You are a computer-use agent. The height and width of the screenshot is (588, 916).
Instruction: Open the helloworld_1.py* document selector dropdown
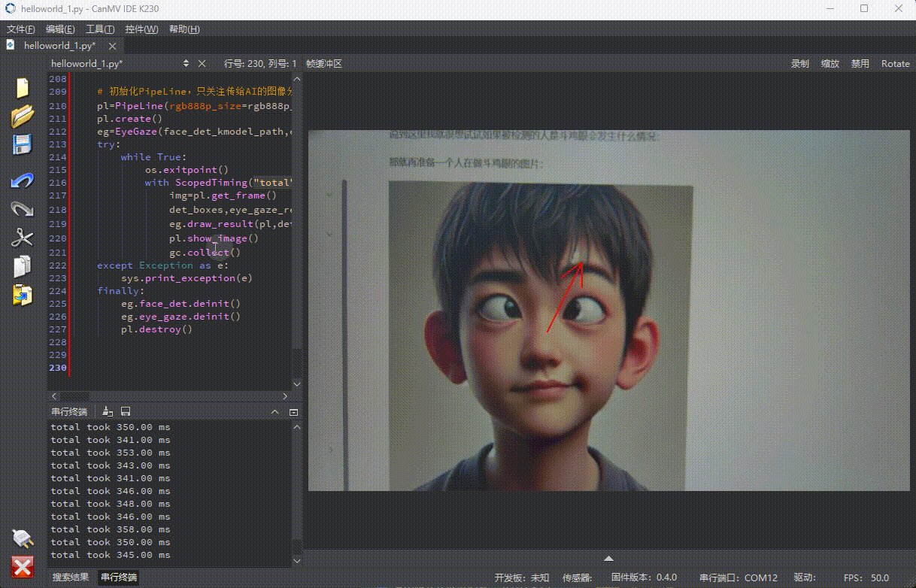186,64
